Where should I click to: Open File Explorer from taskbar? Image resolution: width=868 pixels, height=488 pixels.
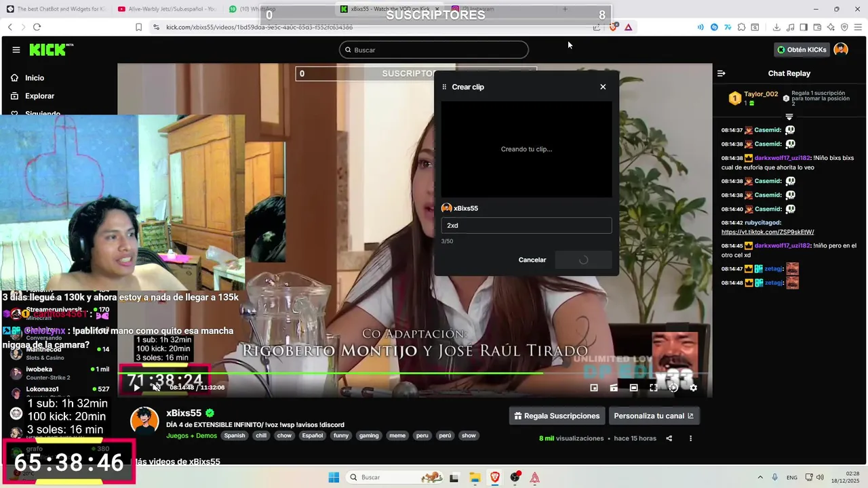click(475, 477)
